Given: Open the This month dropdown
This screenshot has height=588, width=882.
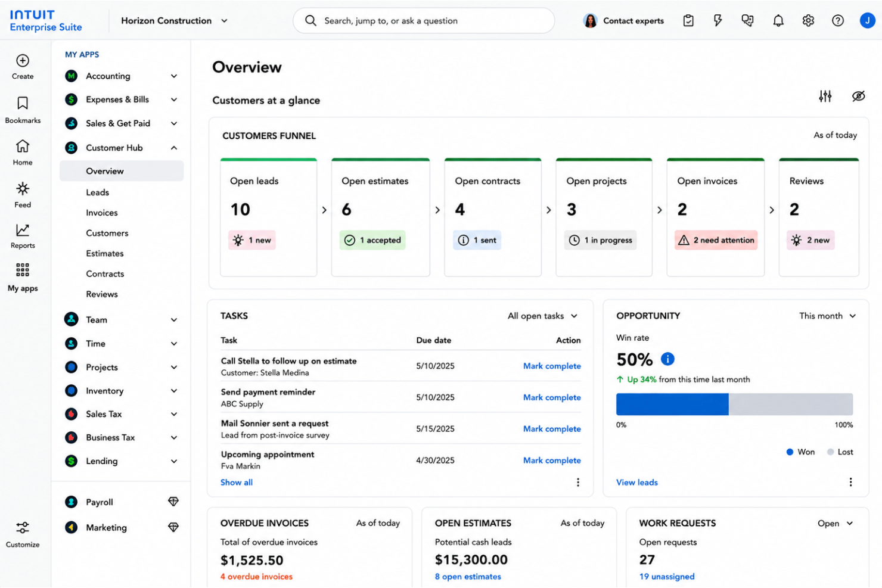Looking at the screenshot, I should [x=827, y=316].
